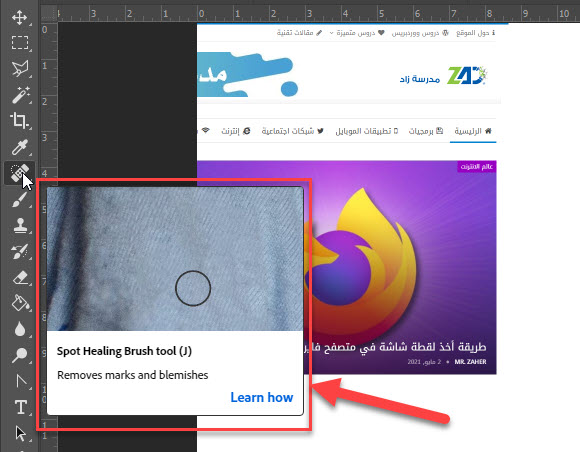The height and width of the screenshot is (452, 580).
Task: Pick the Paint Bucket tool
Action: click(x=19, y=303)
